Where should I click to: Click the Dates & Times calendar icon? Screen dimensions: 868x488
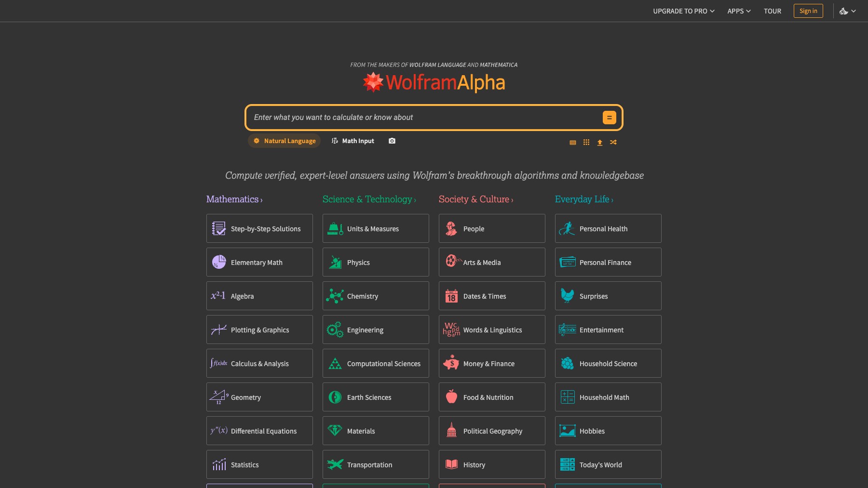(x=451, y=296)
